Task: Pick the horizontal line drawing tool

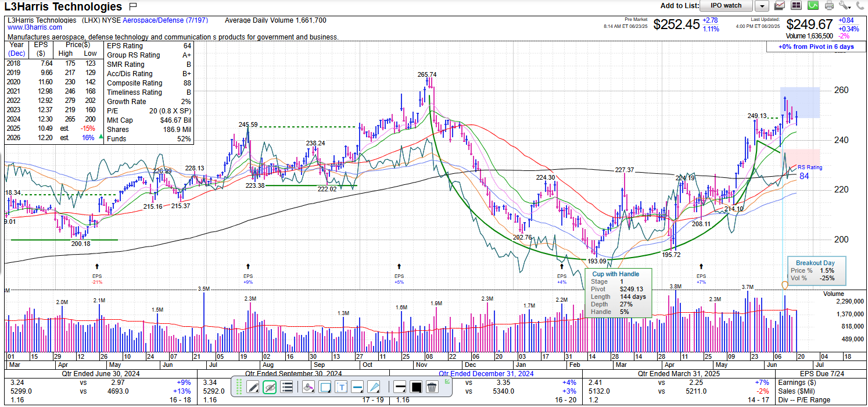Action: click(358, 387)
